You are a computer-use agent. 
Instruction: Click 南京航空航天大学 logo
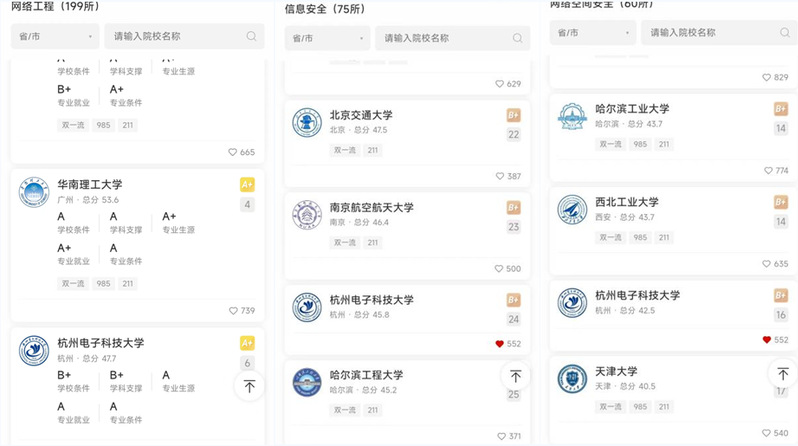coord(307,215)
